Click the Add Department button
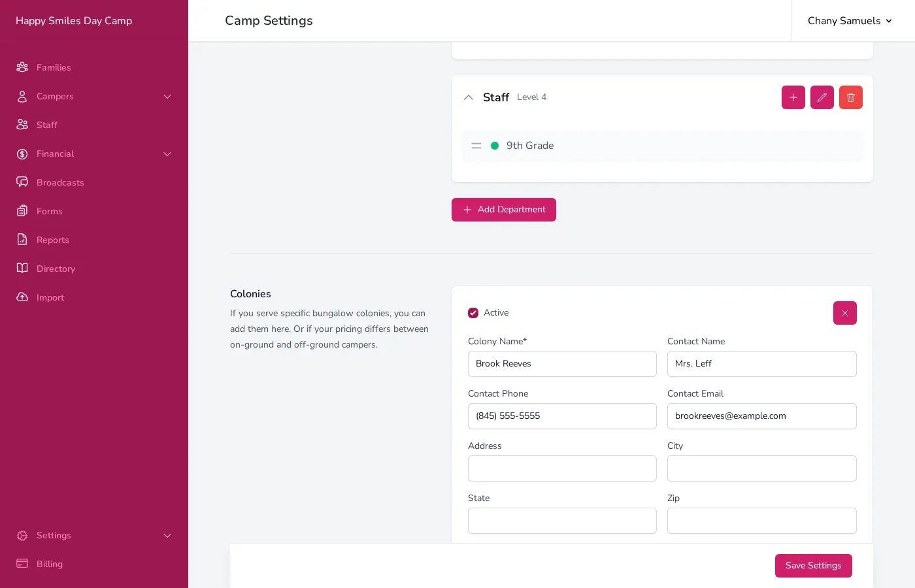Image resolution: width=915 pixels, height=588 pixels. [504, 210]
